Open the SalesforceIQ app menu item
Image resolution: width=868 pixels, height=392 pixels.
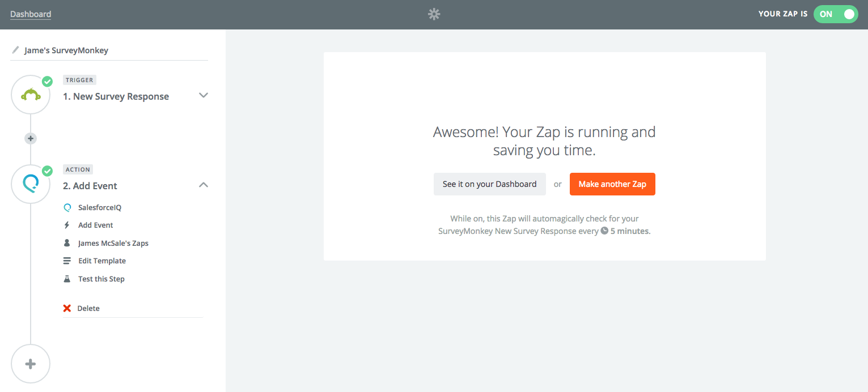100,207
